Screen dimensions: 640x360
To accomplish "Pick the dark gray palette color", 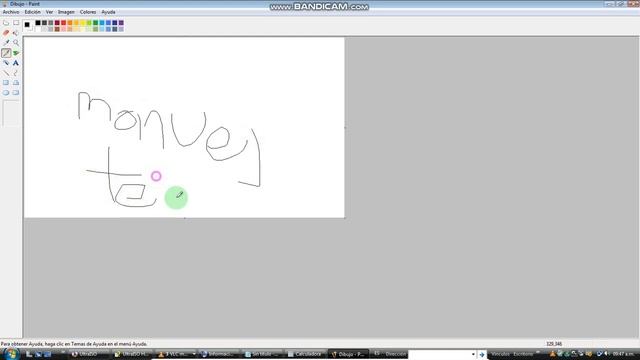I will click(44, 23).
